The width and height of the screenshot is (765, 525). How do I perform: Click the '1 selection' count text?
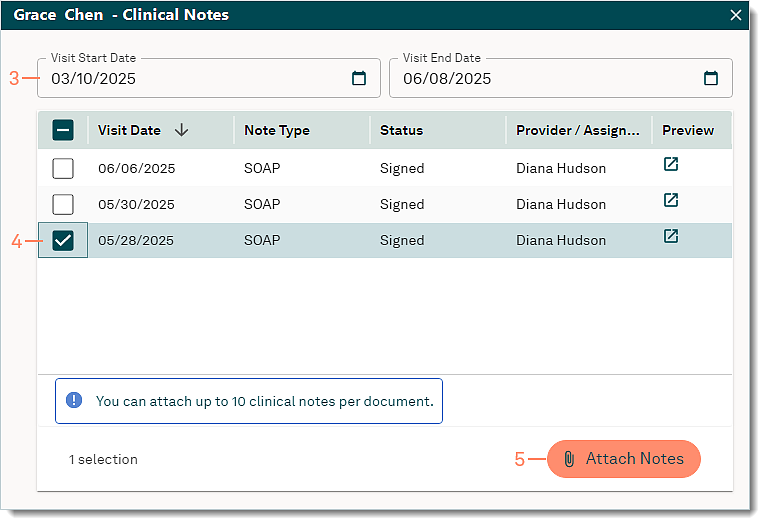103,459
